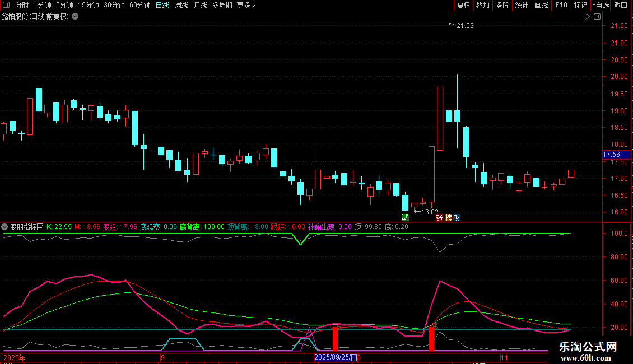
Task: Click the red 涨 marker icon
Action: pos(439,217)
